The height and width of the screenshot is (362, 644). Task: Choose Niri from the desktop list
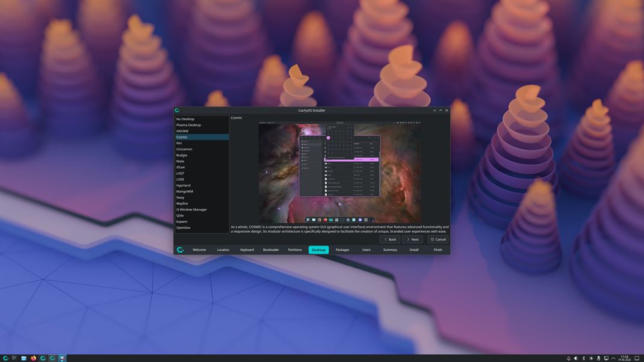tap(202, 143)
